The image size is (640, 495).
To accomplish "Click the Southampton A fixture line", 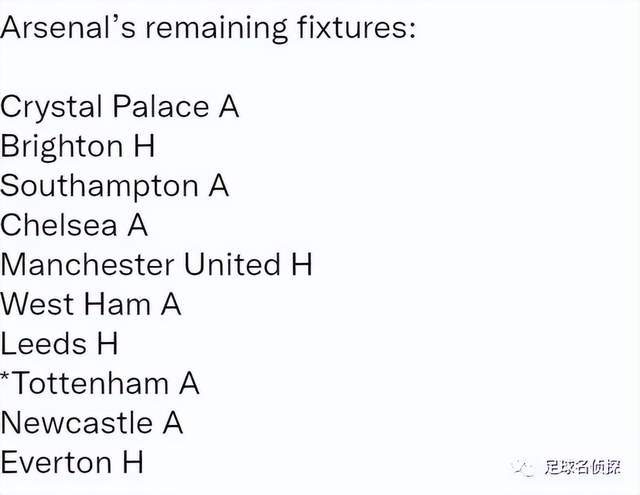I will (114, 186).
